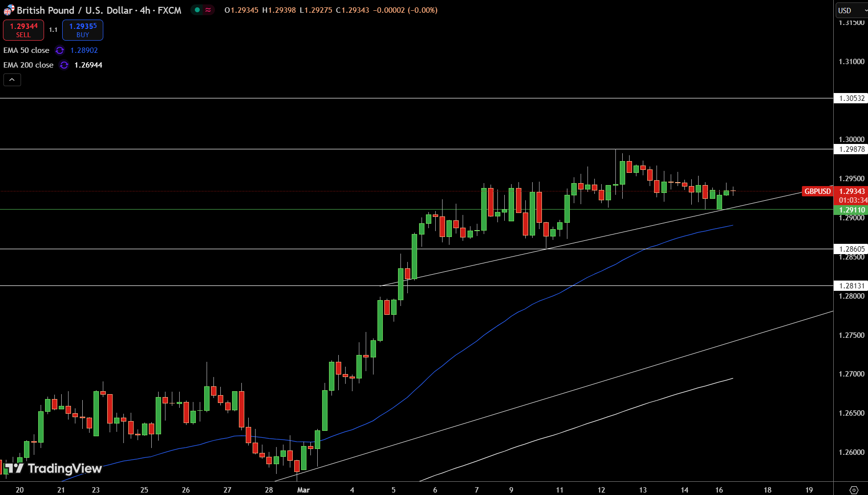Click the current price 1.29343 label
Screen dimensions: 868x495
pos(851,191)
